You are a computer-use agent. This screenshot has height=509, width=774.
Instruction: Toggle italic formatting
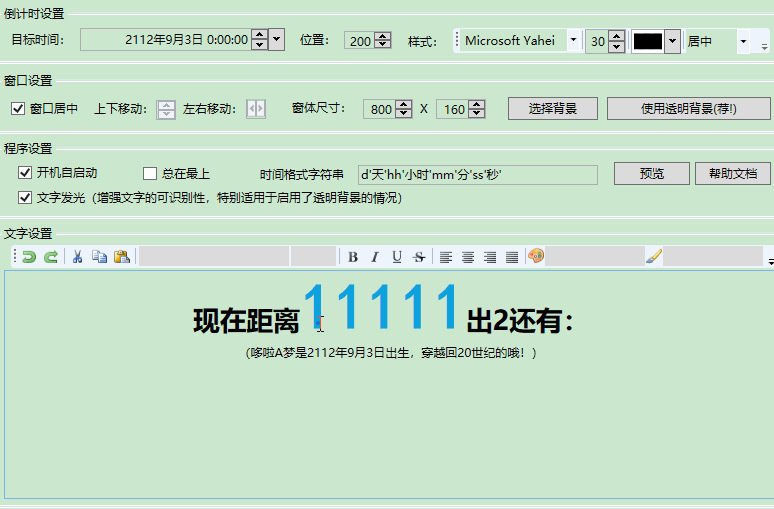[375, 257]
